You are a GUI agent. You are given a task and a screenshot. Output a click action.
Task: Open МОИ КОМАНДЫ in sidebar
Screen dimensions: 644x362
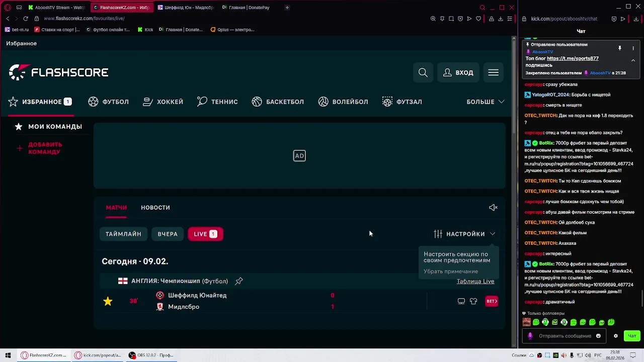tap(49, 127)
